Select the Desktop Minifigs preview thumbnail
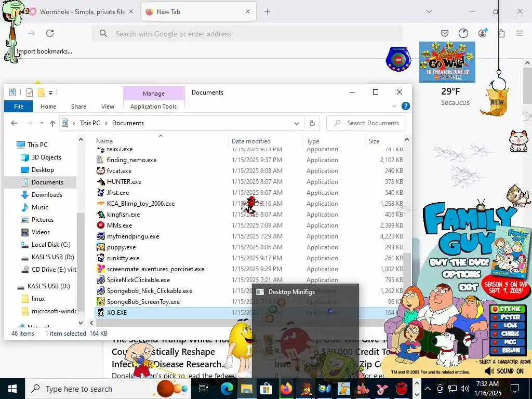Viewport: 532px width, 399px height. (x=305, y=331)
